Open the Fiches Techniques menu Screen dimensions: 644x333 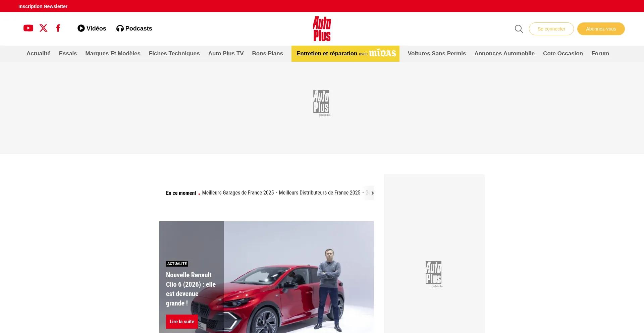point(174,53)
